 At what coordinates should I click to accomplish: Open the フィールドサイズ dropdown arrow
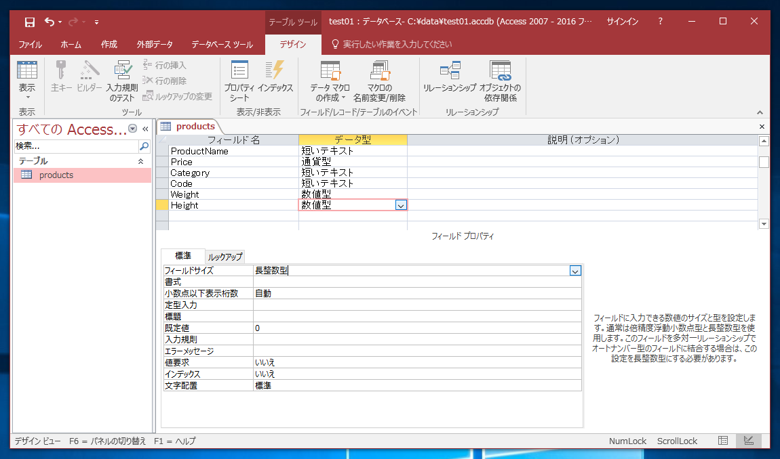pos(575,271)
